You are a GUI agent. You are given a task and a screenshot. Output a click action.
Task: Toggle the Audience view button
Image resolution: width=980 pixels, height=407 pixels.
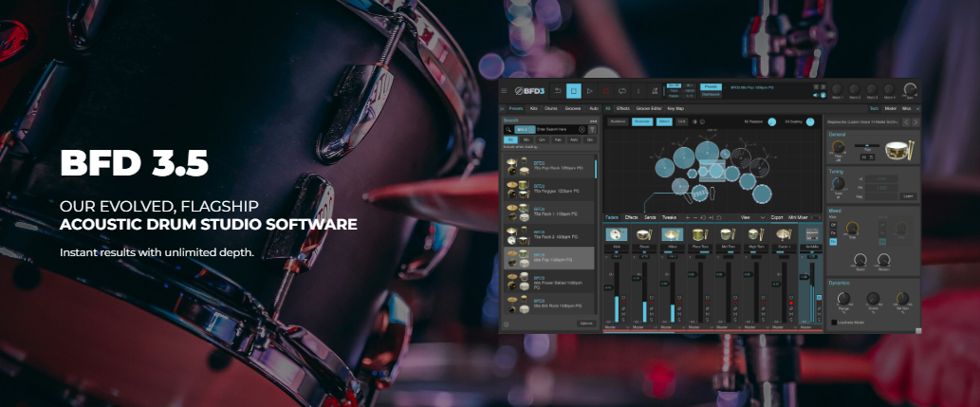(x=618, y=121)
